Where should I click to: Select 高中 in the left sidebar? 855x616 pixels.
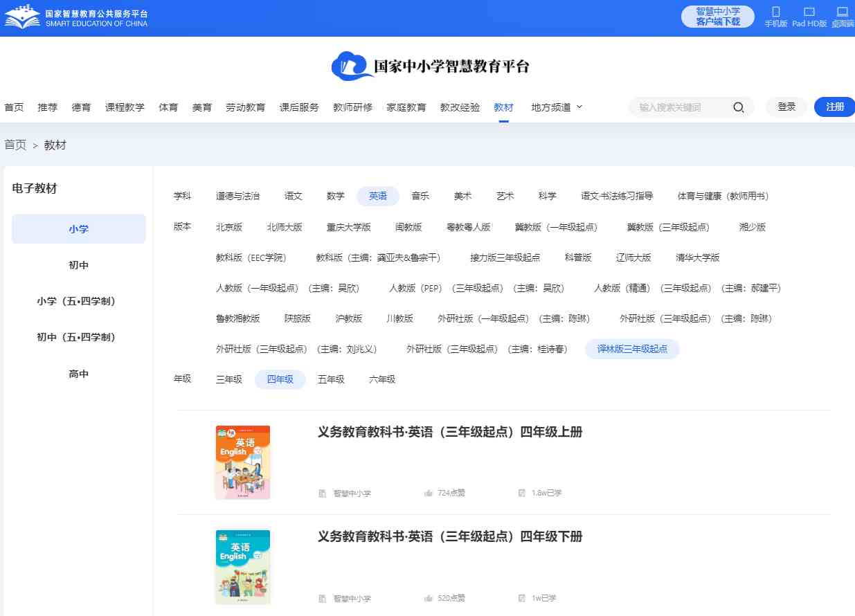coord(79,374)
